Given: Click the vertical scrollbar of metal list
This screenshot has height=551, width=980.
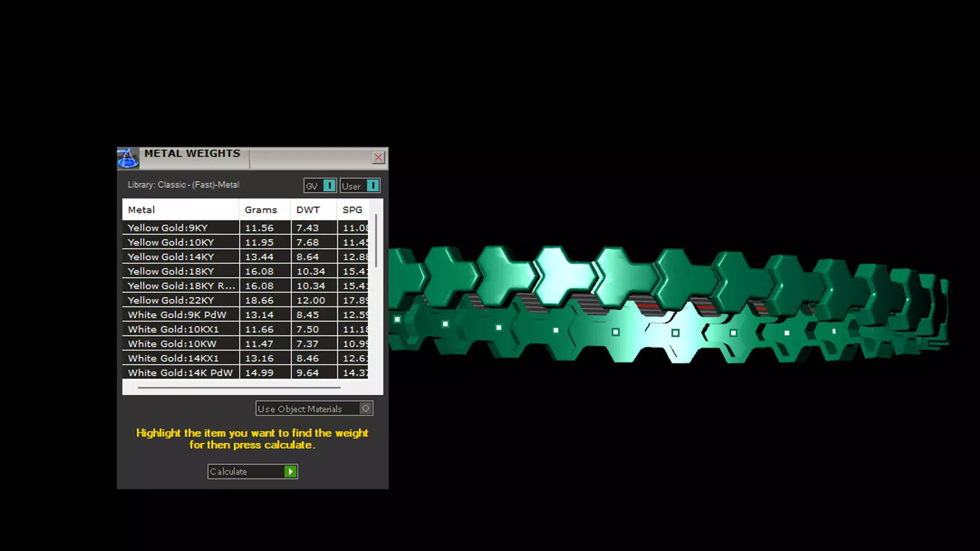Looking at the screenshot, I should [x=376, y=241].
